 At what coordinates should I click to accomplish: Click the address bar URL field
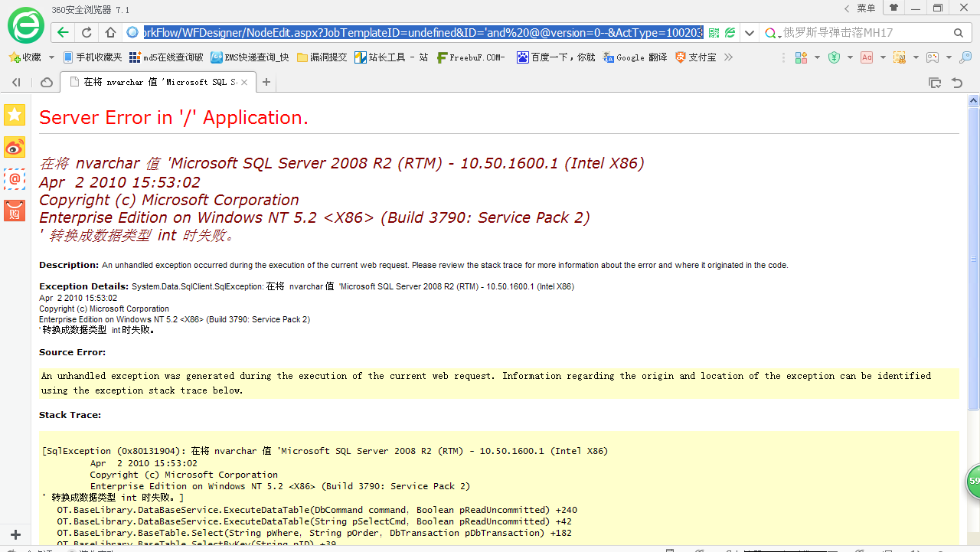coord(423,33)
